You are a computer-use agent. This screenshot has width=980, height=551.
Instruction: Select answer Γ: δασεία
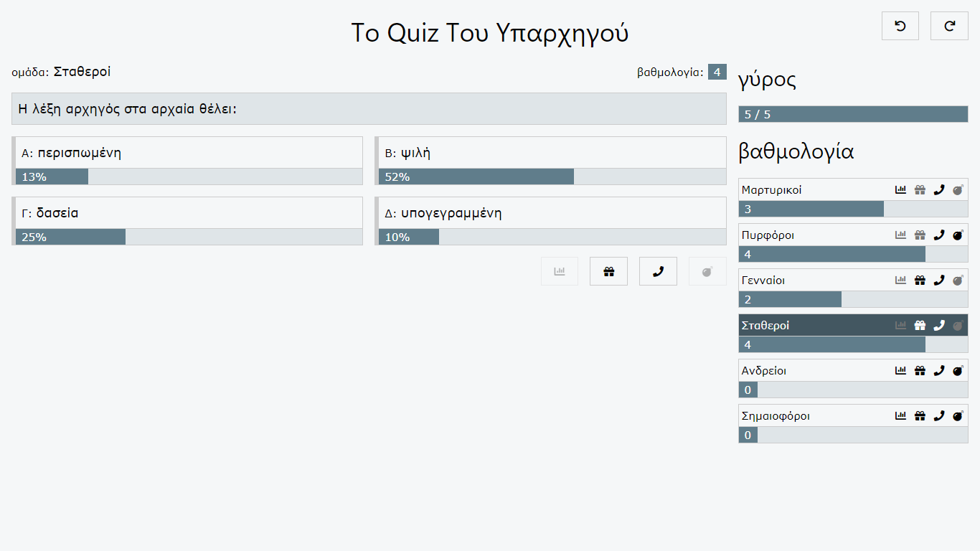pyautogui.click(x=187, y=213)
